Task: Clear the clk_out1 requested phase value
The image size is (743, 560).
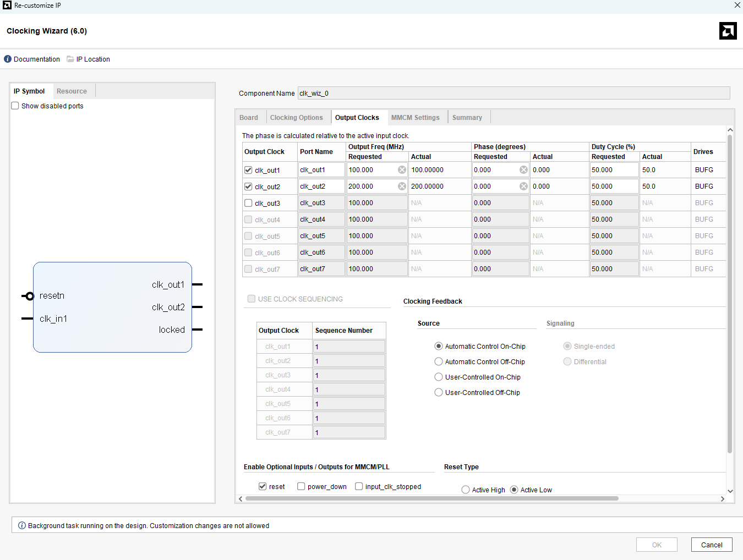Action: (523, 170)
